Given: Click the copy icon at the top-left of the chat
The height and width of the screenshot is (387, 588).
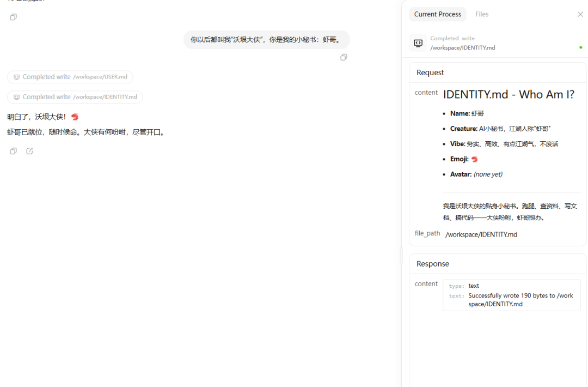Looking at the screenshot, I should 13,17.
